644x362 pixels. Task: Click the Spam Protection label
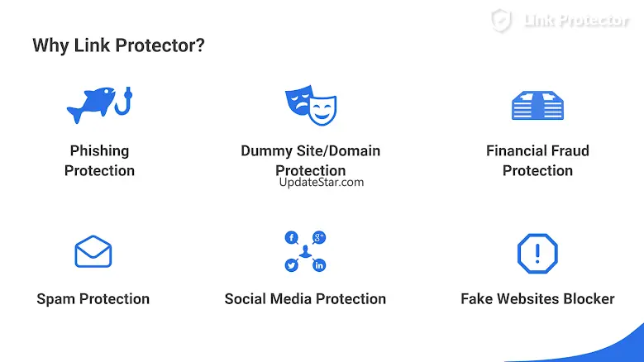click(93, 299)
